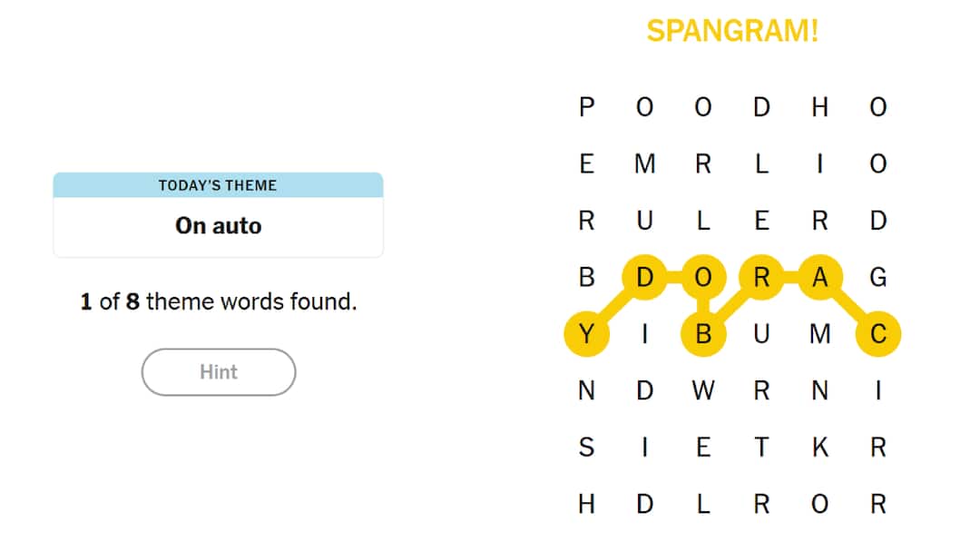
Task: Click the letter H in the grid's bottom-left corner
Action: [586, 505]
